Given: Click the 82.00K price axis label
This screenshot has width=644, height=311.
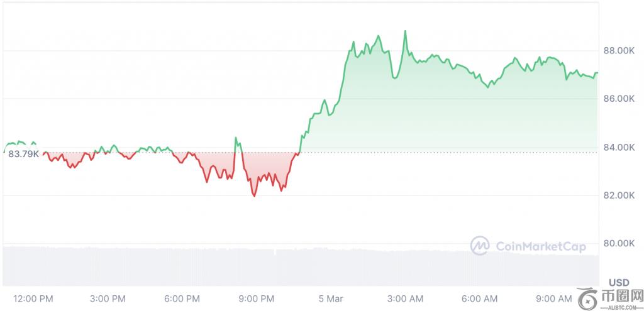Looking at the screenshot, I should click(618, 195).
